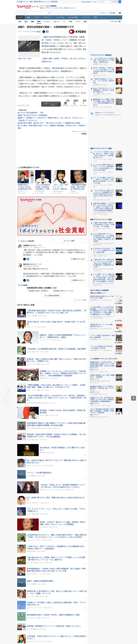138x644 pixels.
Task: Click the keyword search input field
Action: (x=32, y=13)
